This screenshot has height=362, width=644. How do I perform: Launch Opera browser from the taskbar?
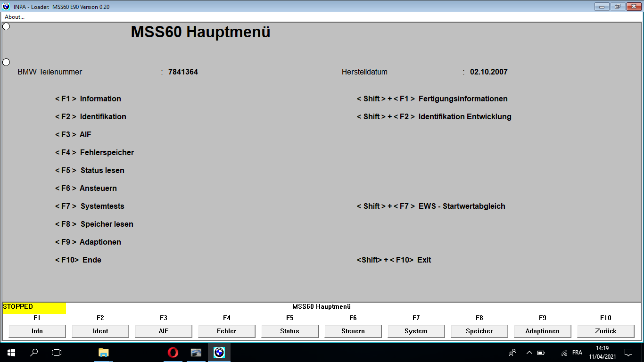[173, 353]
